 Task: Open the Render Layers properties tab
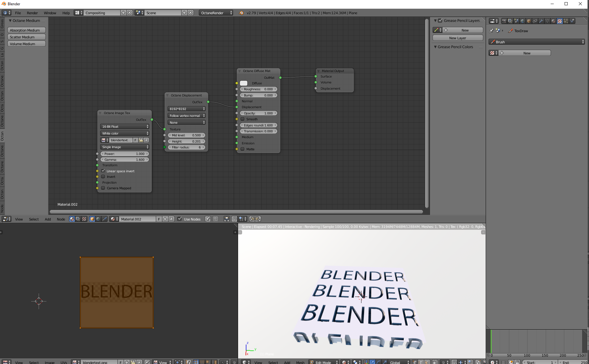click(510, 21)
